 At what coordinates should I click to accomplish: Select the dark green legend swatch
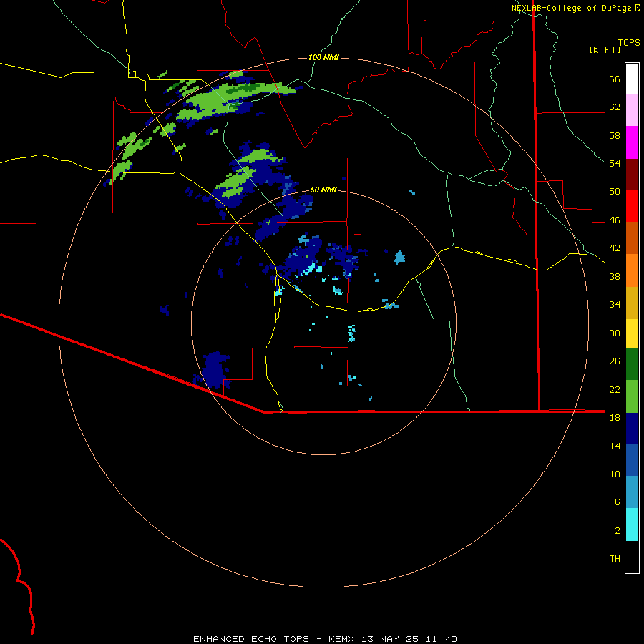click(x=632, y=364)
